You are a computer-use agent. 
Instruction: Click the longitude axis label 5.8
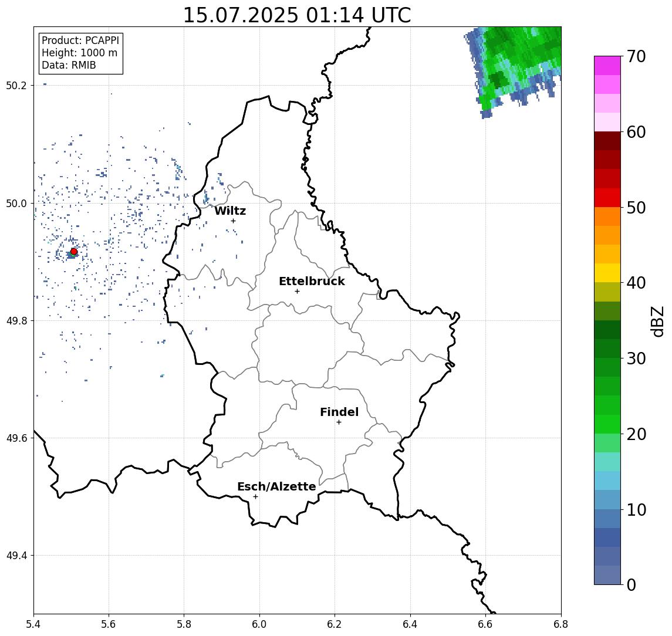tap(184, 624)
